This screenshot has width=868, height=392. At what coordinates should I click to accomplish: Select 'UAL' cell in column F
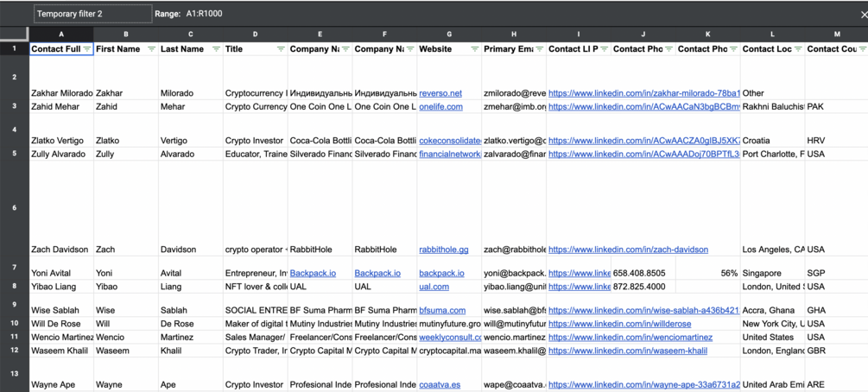point(384,287)
